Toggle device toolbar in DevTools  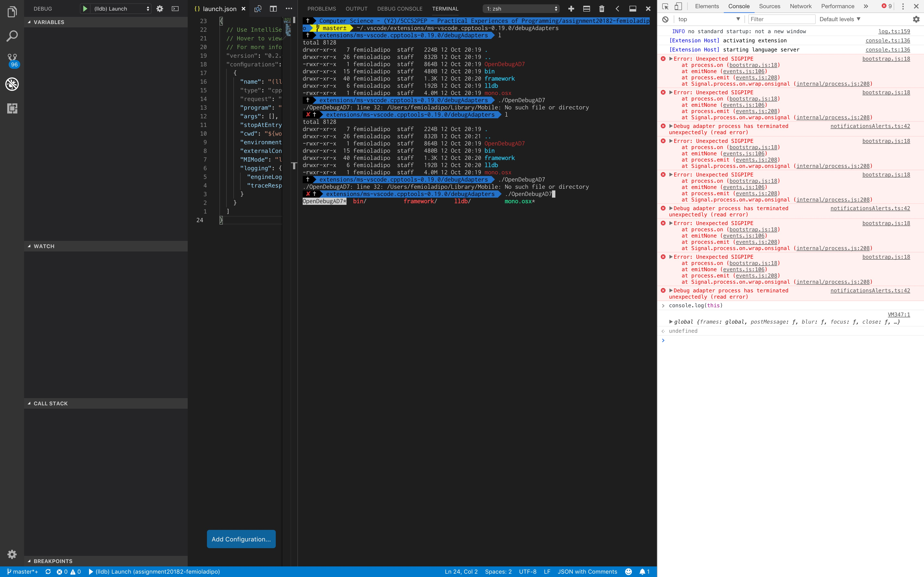pyautogui.click(x=678, y=6)
